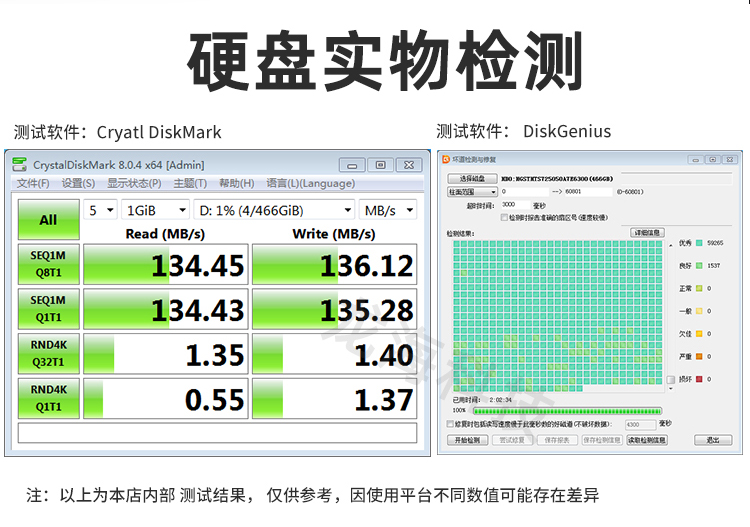
Task: Enable 检测时报告准确的扇区号 checkbox
Action: coord(504,218)
